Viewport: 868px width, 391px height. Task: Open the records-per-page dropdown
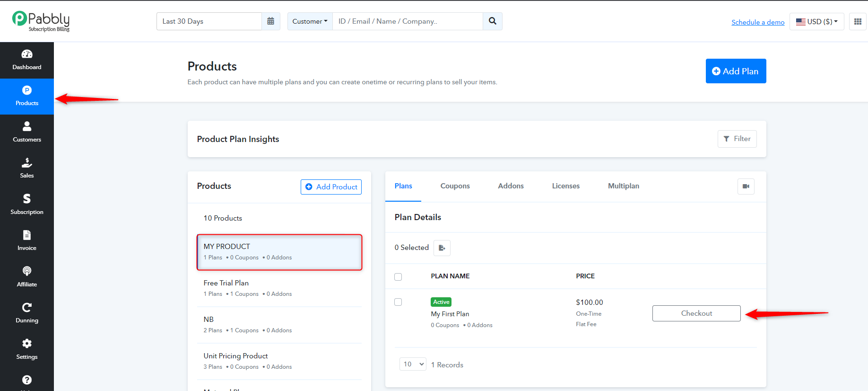tap(413, 364)
